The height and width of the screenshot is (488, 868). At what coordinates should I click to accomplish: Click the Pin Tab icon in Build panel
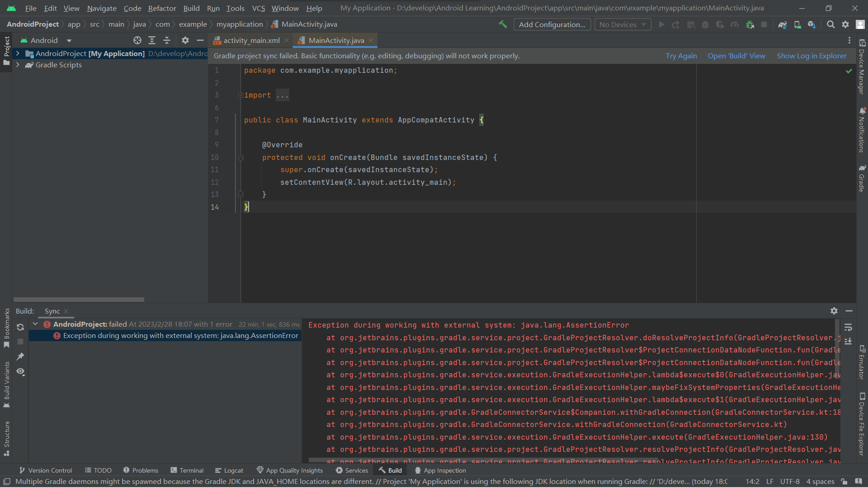click(x=20, y=357)
